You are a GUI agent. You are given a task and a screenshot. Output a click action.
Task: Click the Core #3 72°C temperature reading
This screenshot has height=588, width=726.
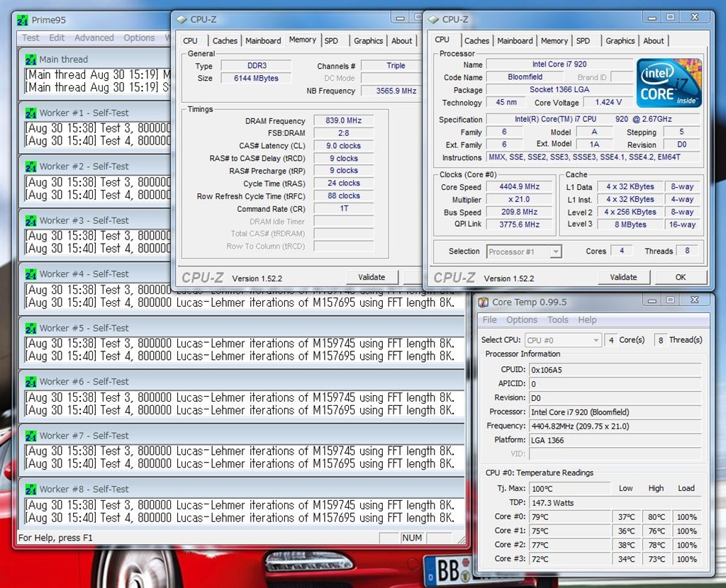[570, 559]
